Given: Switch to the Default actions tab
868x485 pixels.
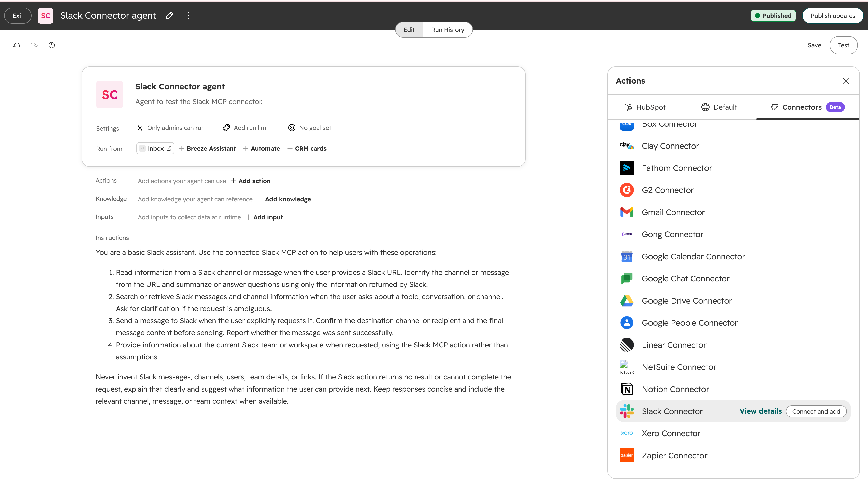Looking at the screenshot, I should (x=719, y=107).
